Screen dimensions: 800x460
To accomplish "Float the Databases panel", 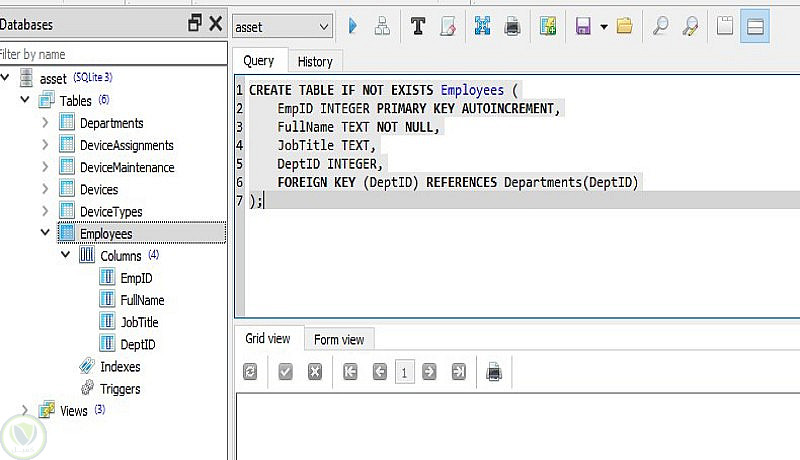I will pyautogui.click(x=195, y=23).
